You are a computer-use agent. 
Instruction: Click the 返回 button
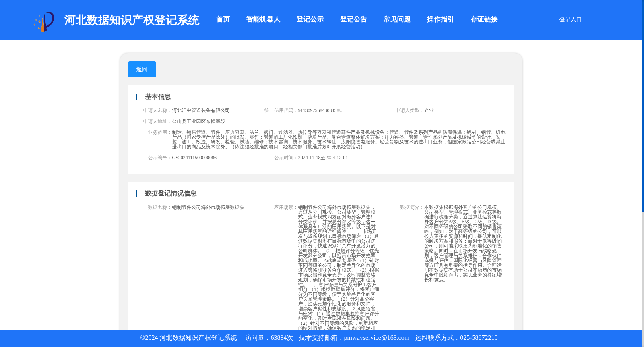pyautogui.click(x=142, y=69)
